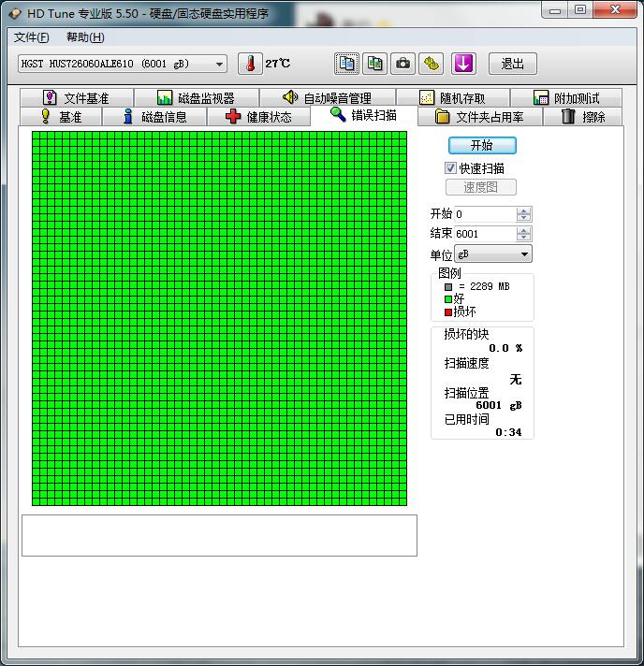This screenshot has height=666, width=644.
Task: Click the 0.0 % damaged blocks value
Action: pyautogui.click(x=505, y=348)
